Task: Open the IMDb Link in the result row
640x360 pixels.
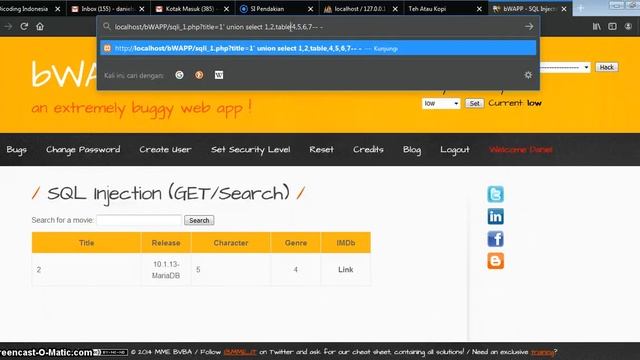Action: 346,269
